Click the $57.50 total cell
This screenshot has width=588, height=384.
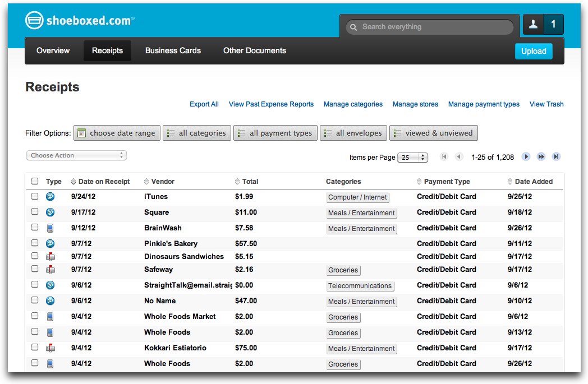click(246, 243)
